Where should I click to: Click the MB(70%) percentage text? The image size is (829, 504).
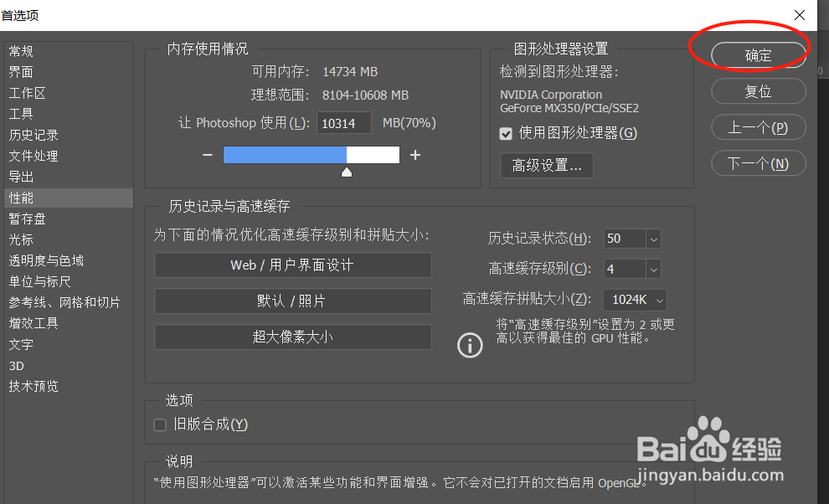pyautogui.click(x=409, y=123)
